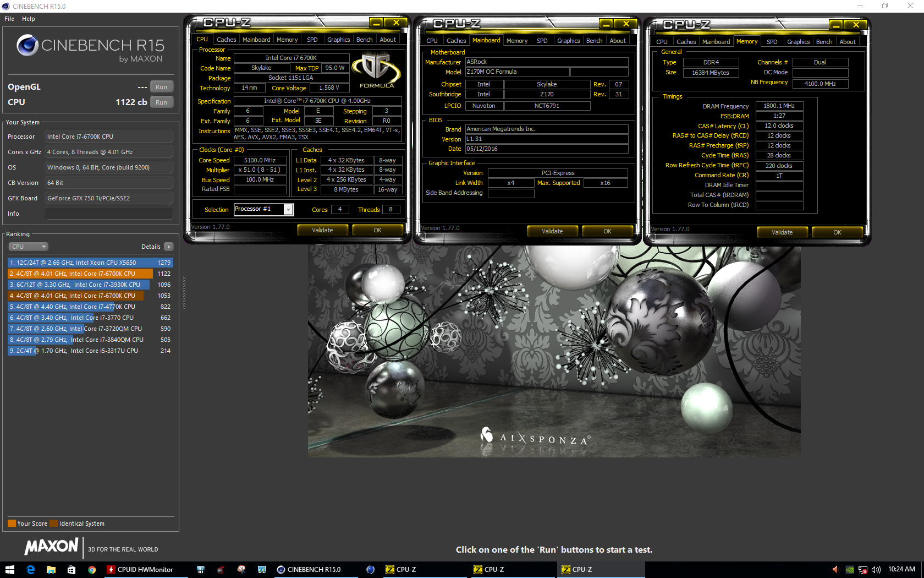Click OK in the middle CPU-Z window
The width and height of the screenshot is (924, 578).
click(607, 231)
